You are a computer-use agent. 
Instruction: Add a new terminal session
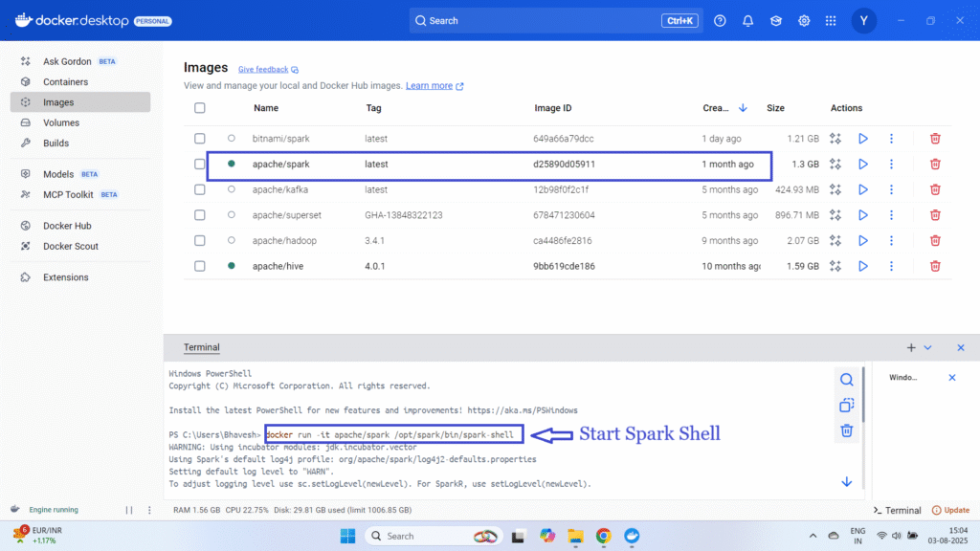pos(911,348)
